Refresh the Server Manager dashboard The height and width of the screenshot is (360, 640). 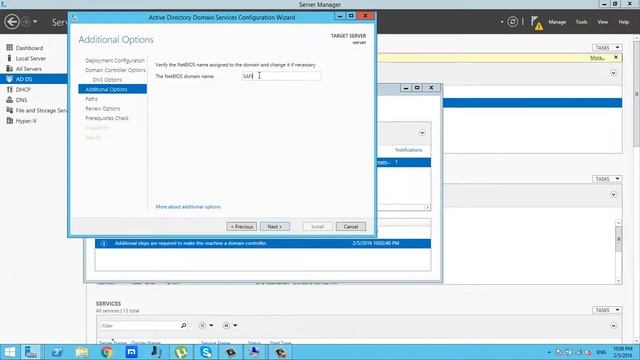click(x=513, y=22)
